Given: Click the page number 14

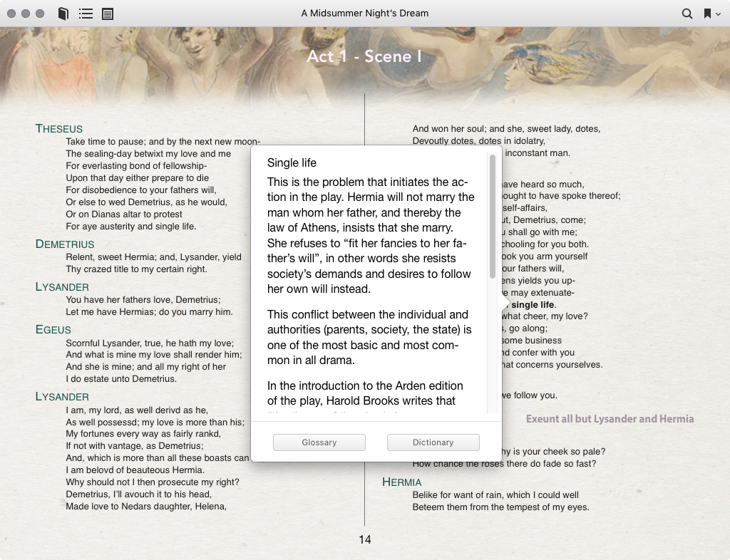Looking at the screenshot, I should (365, 539).
